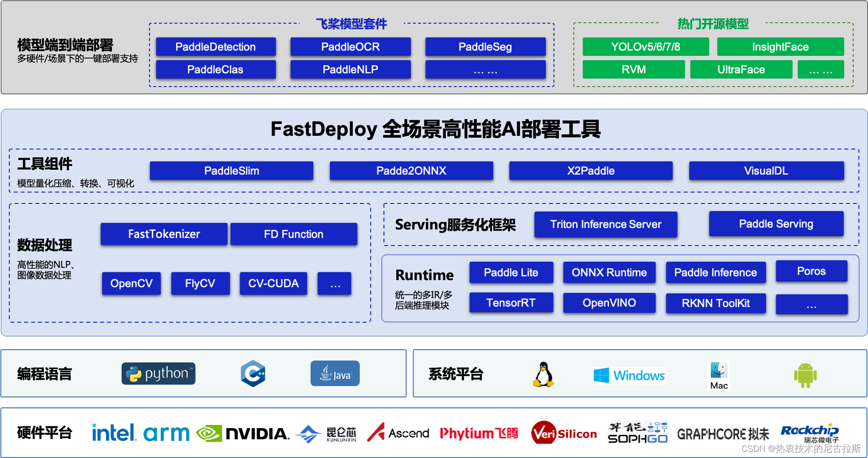Select the PaddleNLP box
The image size is (868, 458).
(350, 70)
